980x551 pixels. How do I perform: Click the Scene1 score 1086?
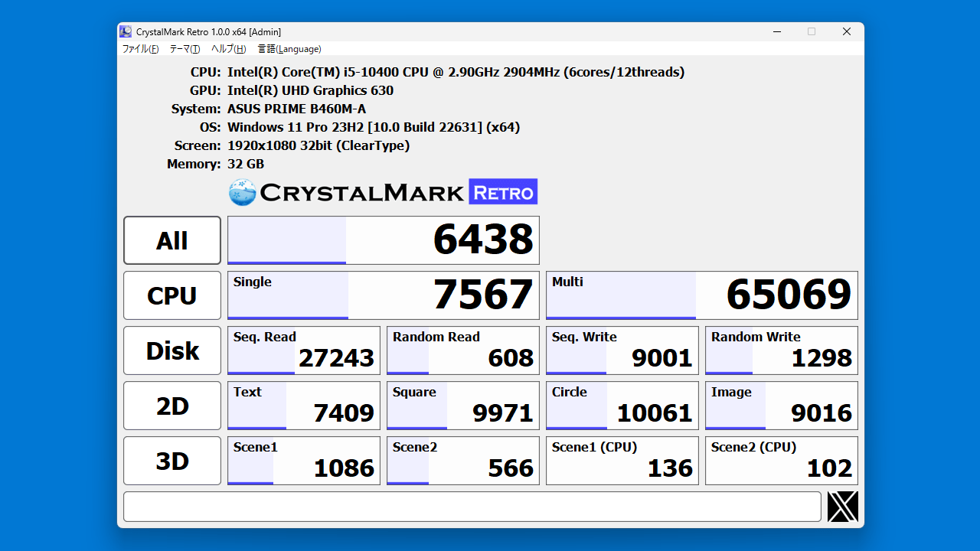pos(304,461)
